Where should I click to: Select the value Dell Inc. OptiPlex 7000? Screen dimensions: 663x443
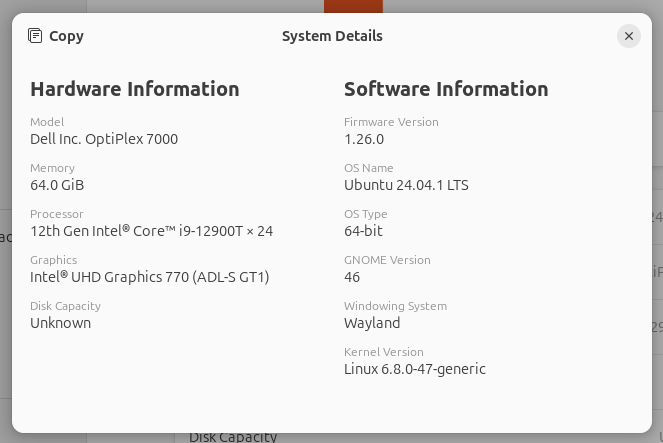tap(104, 139)
